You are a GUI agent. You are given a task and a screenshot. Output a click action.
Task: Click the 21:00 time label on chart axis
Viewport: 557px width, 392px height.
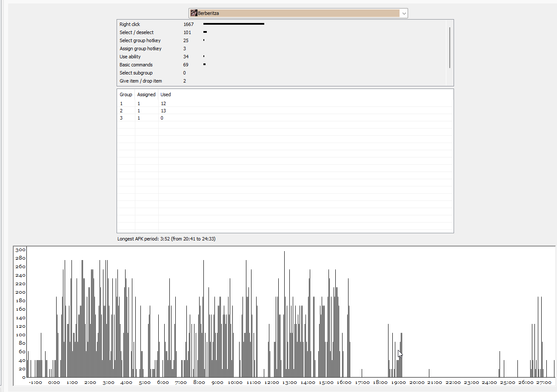[x=434, y=383]
